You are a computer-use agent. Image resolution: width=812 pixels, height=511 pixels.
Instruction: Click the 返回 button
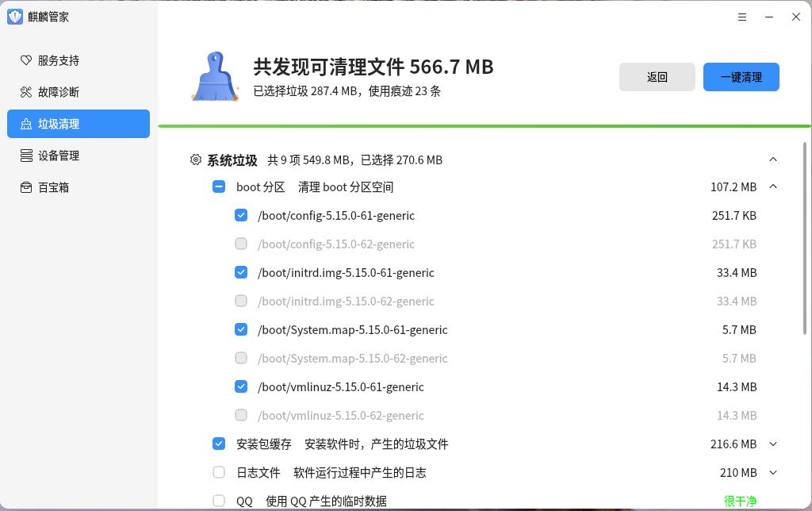(657, 77)
